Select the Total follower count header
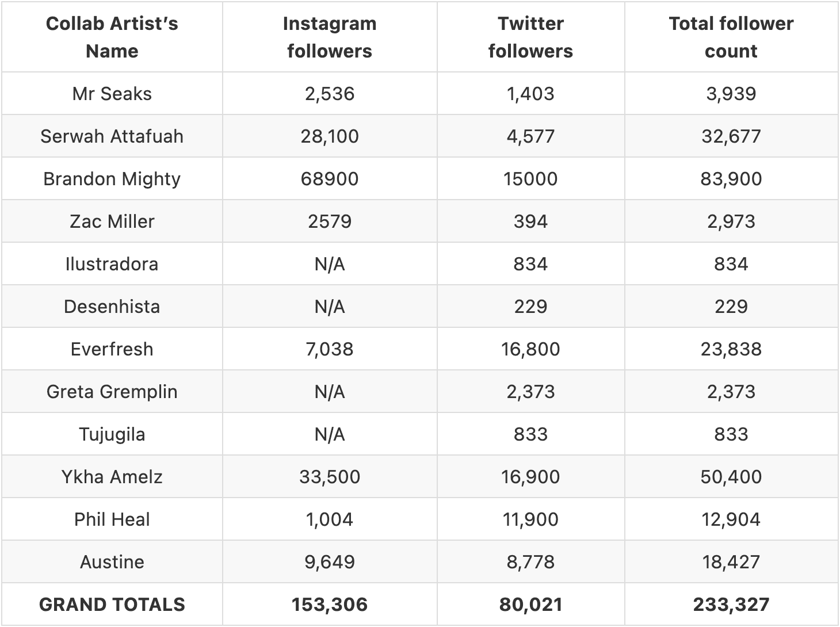Viewport: 840px width, 627px height. pos(731,37)
